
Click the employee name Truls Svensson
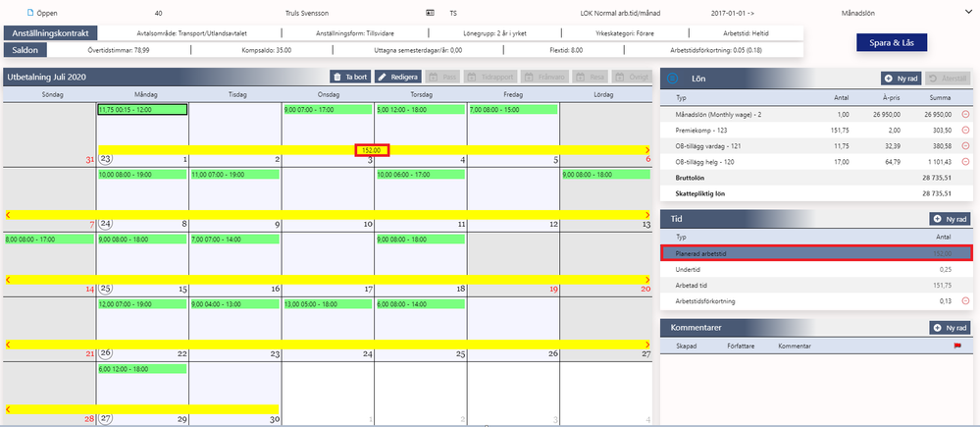306,13
